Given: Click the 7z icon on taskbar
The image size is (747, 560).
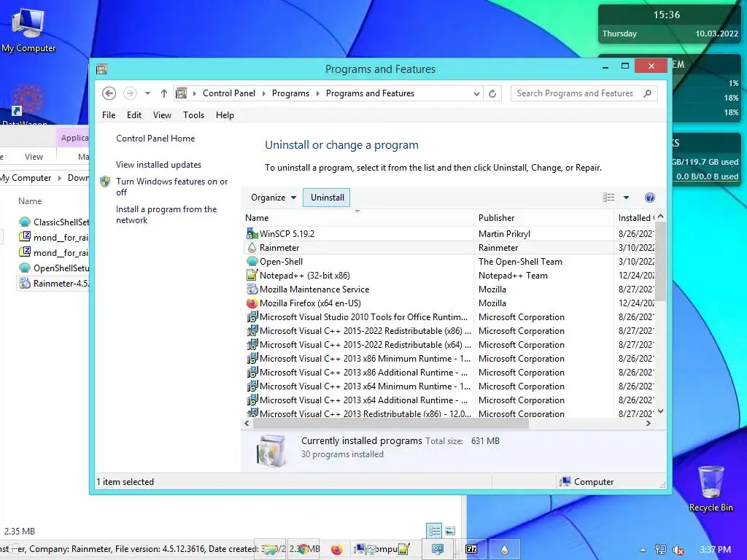Looking at the screenshot, I should tap(471, 550).
